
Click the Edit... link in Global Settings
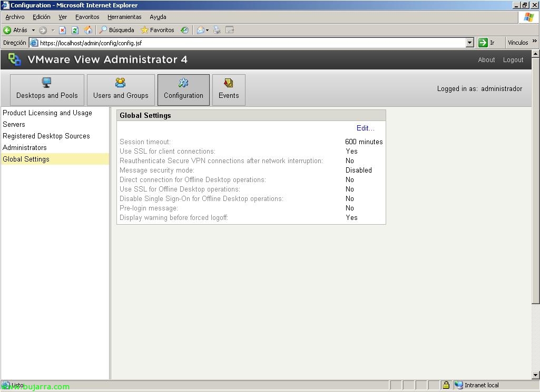click(x=366, y=128)
